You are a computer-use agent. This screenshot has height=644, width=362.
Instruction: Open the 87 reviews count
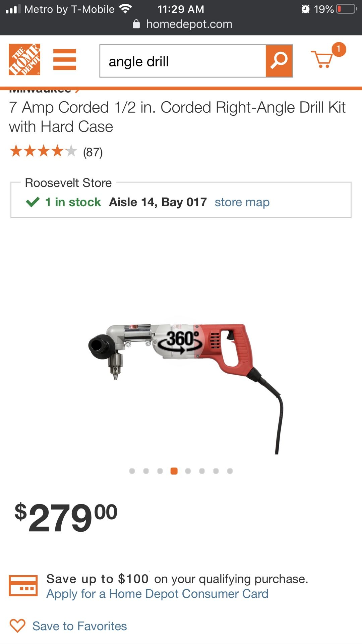point(93,152)
